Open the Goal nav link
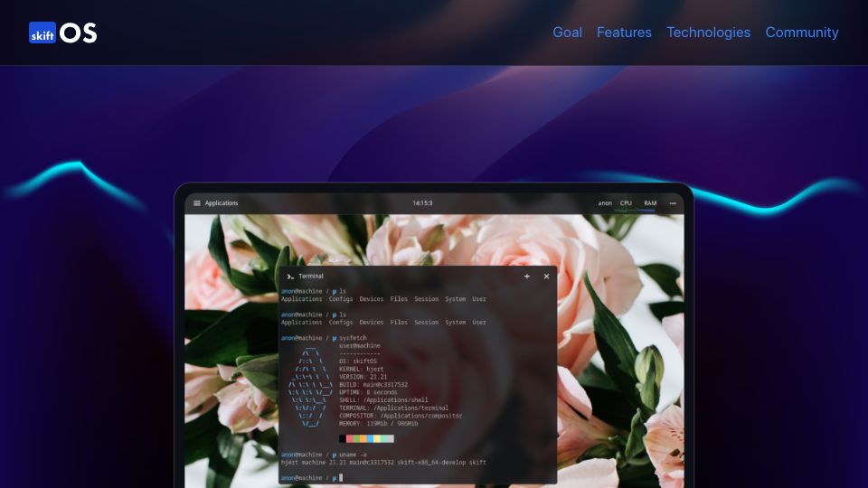Image resolution: width=868 pixels, height=488 pixels. [x=568, y=33]
